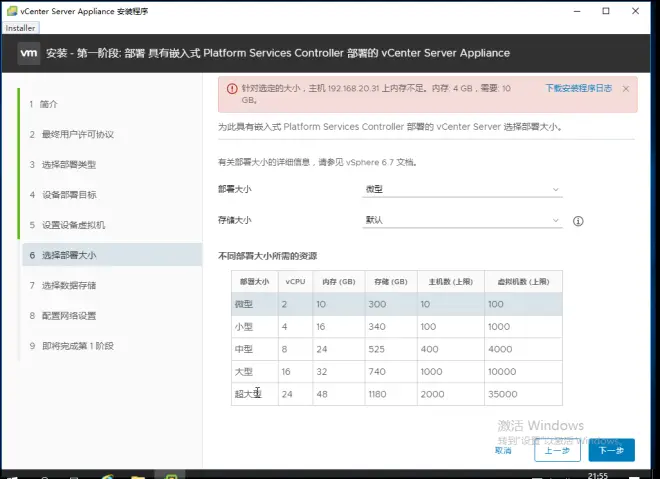
Task: Click the 虚拟机数 (上限) column header
Action: pos(524,282)
